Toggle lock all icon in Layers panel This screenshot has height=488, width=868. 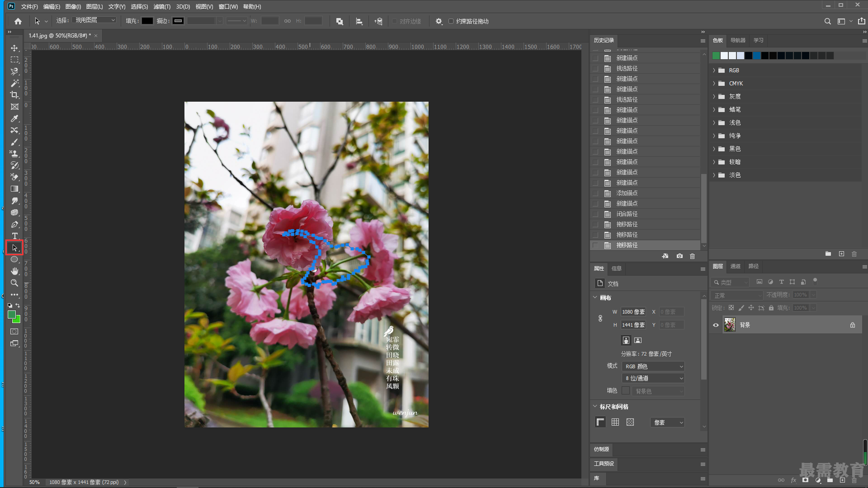point(771,308)
